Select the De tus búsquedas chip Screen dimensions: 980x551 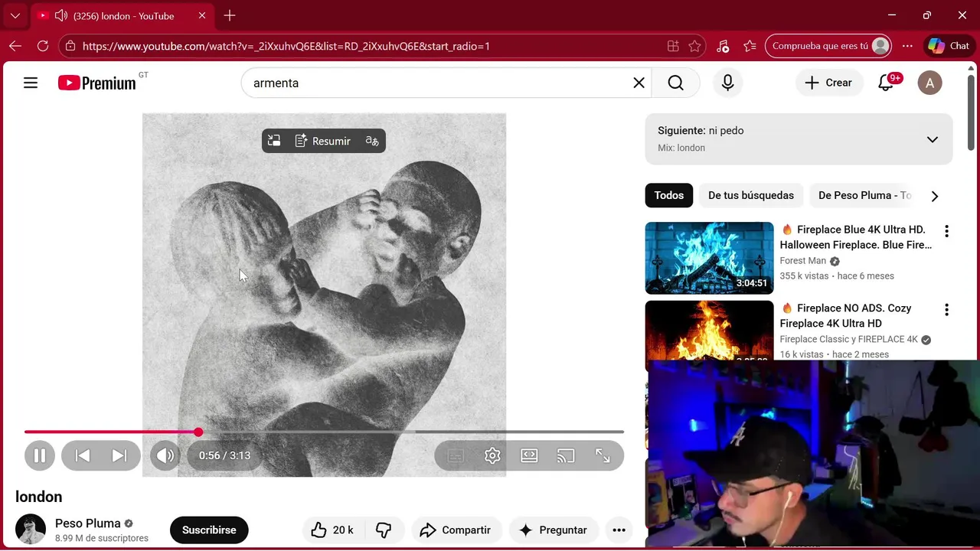(751, 195)
